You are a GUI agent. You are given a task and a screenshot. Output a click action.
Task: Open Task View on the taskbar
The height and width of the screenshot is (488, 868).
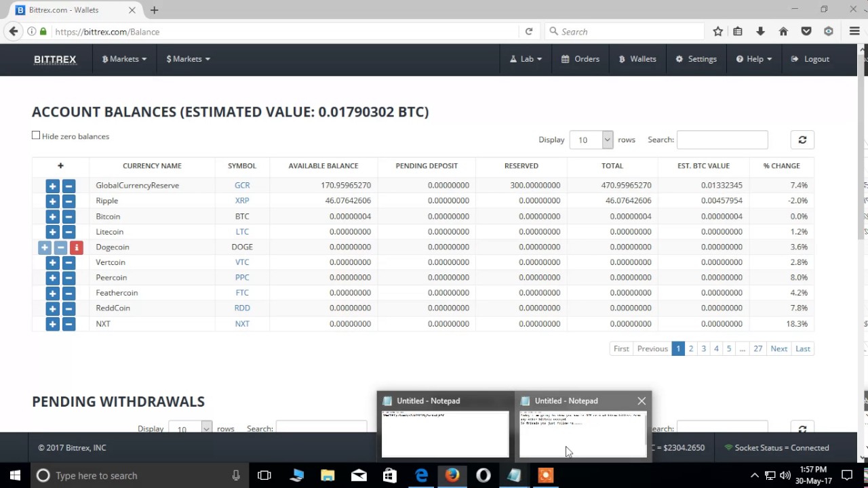264,475
